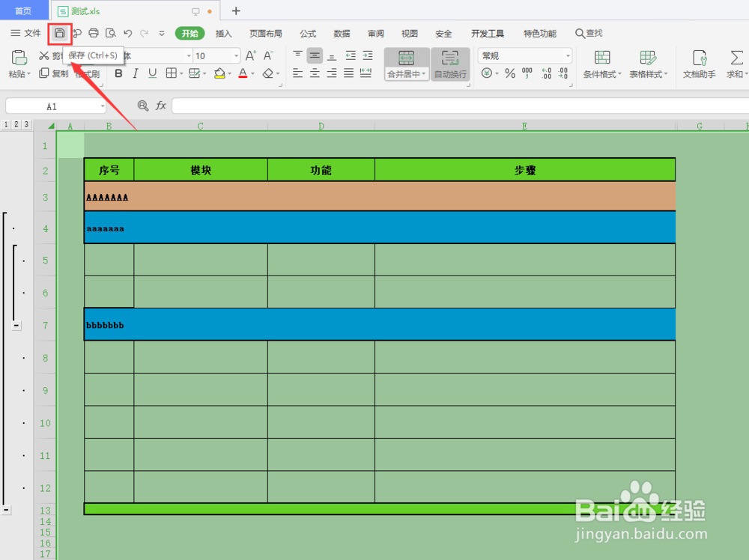Toggle Underline formatting
749x560 pixels.
pos(152,73)
